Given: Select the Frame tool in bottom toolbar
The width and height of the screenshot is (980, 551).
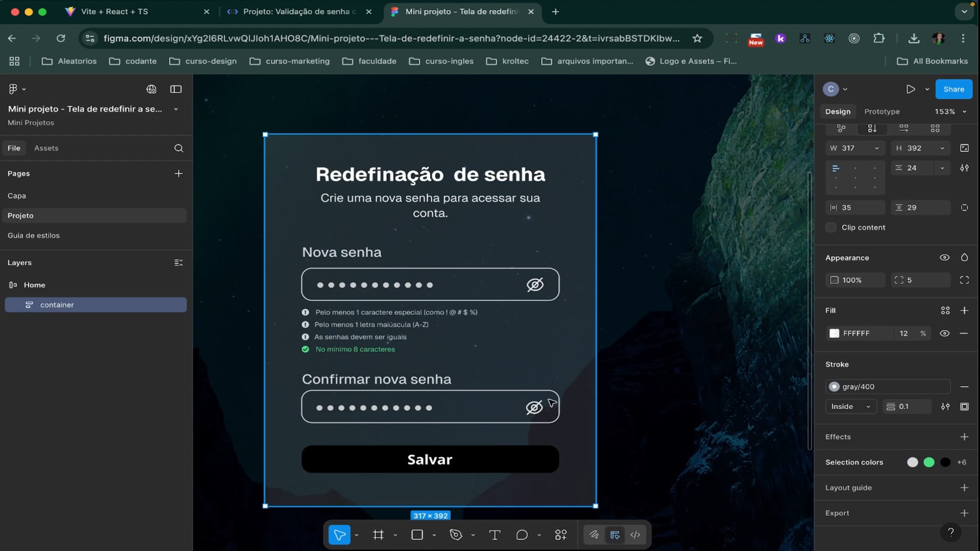Looking at the screenshot, I should coord(378,535).
